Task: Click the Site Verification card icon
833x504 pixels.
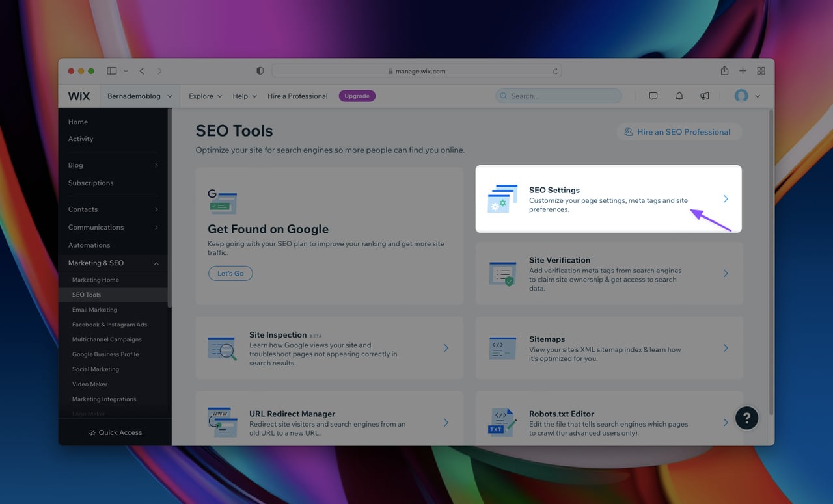Action: coord(502,274)
